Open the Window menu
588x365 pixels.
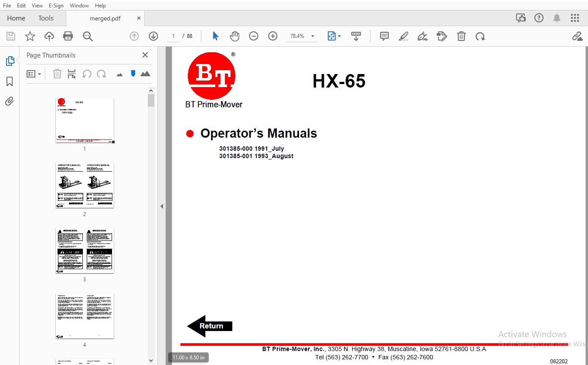(79, 5)
